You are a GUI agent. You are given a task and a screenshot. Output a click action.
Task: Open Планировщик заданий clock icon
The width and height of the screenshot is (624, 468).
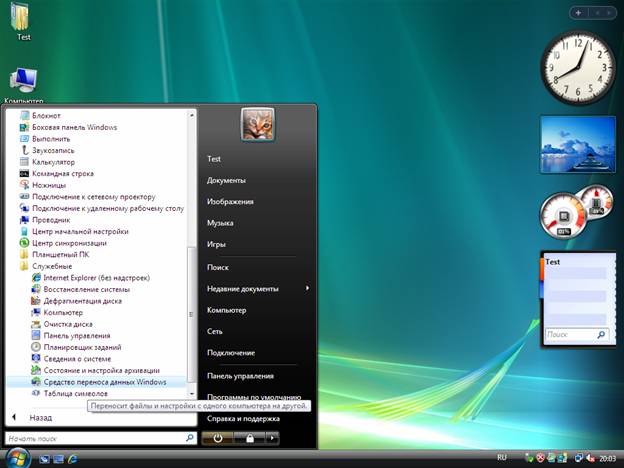pyautogui.click(x=36, y=347)
